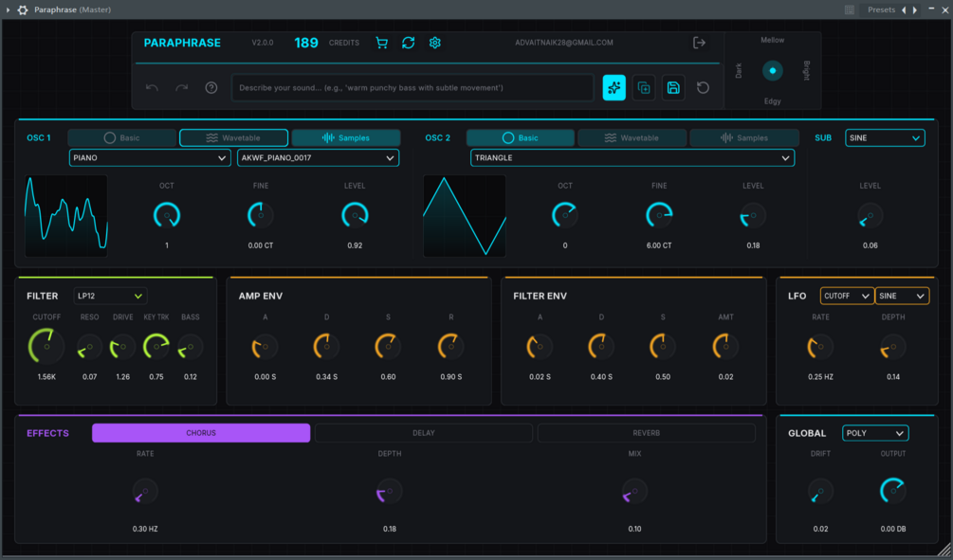Click the GLOBAL OUTPUT knob

893,492
